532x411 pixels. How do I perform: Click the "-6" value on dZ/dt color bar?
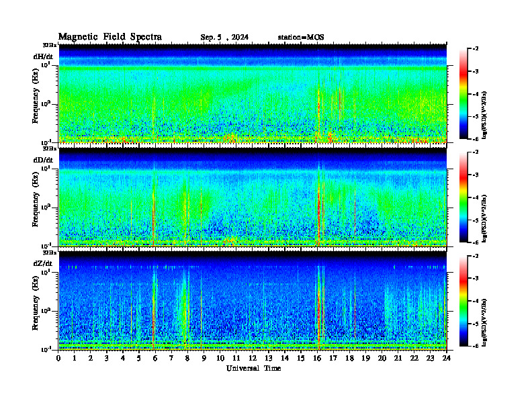pos(476,346)
